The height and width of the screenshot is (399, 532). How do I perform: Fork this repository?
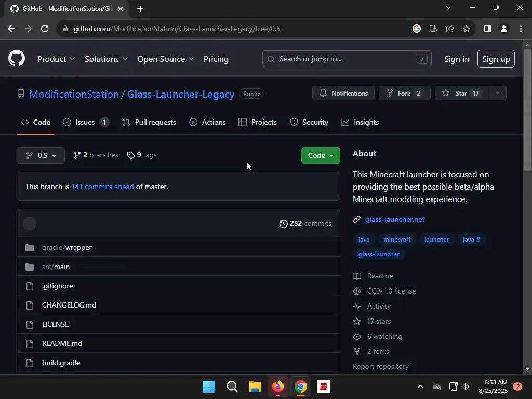404,93
